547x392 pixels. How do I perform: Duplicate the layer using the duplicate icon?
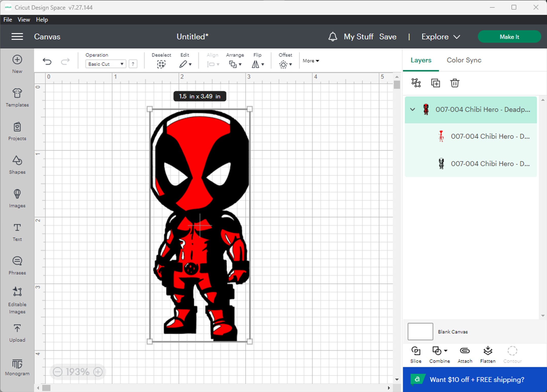[x=436, y=83]
